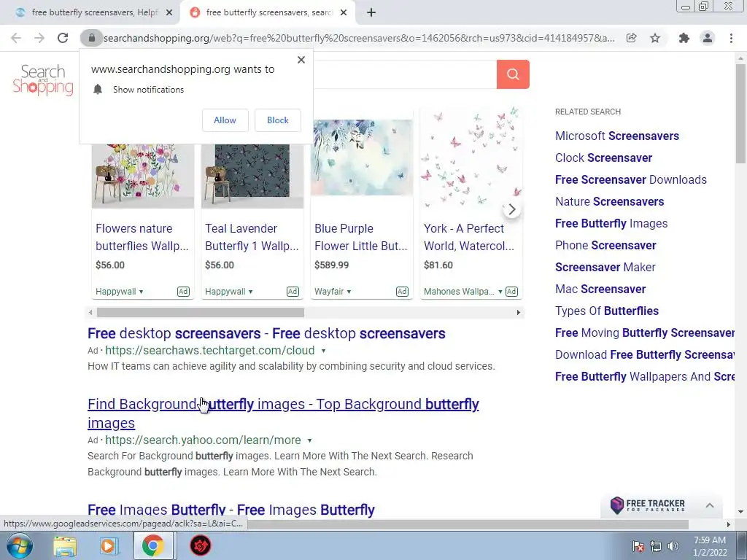The image size is (747, 560).
Task: Open the Teal Lavender Butterfly wallpaper thumbnail
Action: tap(252, 175)
